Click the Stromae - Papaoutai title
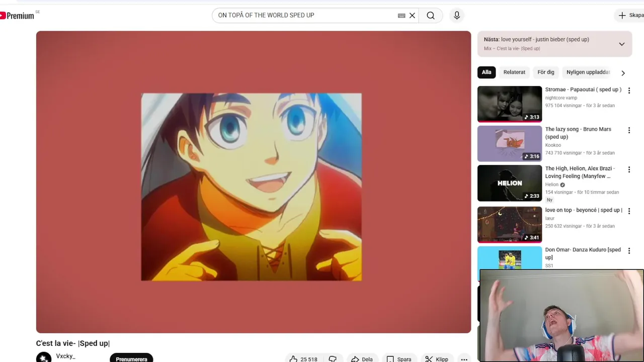644x362 pixels. [x=583, y=89]
